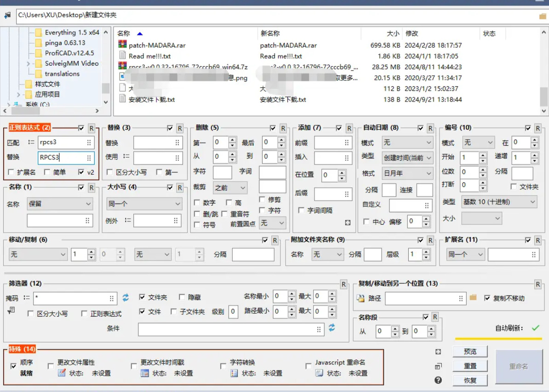Reset the 名称 (1) panel with R

tap(91, 188)
